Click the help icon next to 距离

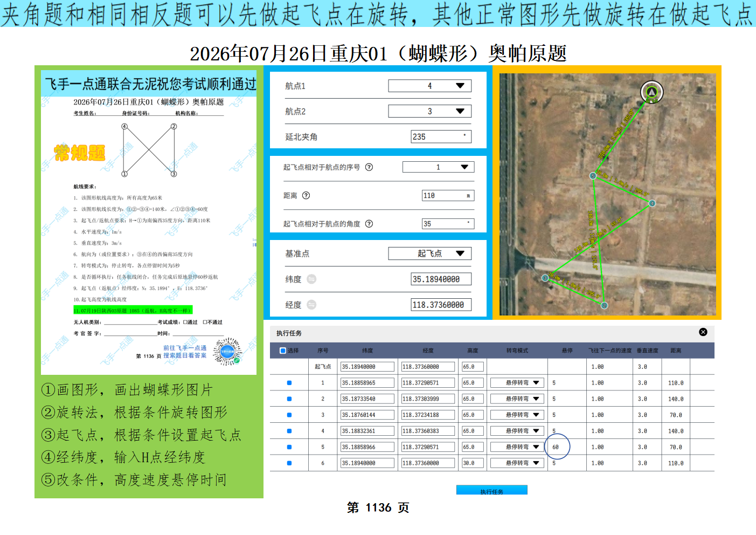point(306,196)
